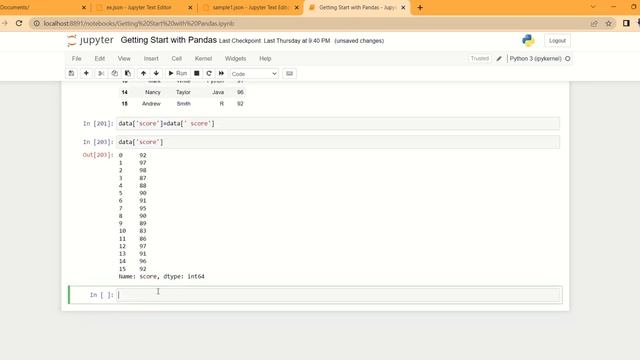The height and width of the screenshot is (360, 640).
Task: View site information icon
Action: pos(36,24)
